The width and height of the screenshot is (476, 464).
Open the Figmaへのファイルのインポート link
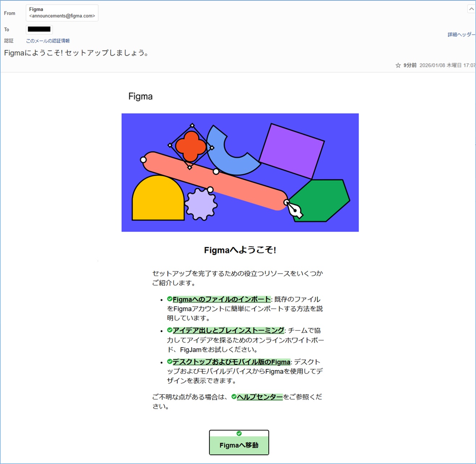pyautogui.click(x=222, y=299)
